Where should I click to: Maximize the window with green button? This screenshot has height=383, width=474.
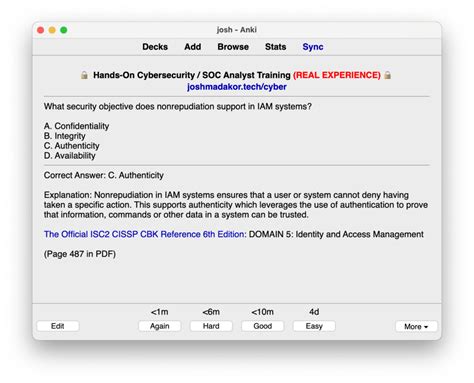point(64,30)
